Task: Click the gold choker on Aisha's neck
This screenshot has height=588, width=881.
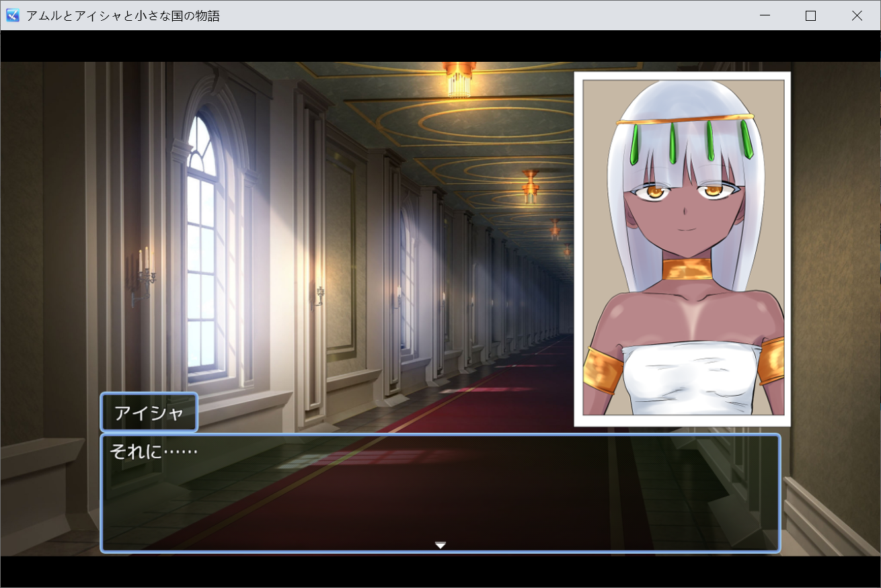Action: pyautogui.click(x=686, y=269)
